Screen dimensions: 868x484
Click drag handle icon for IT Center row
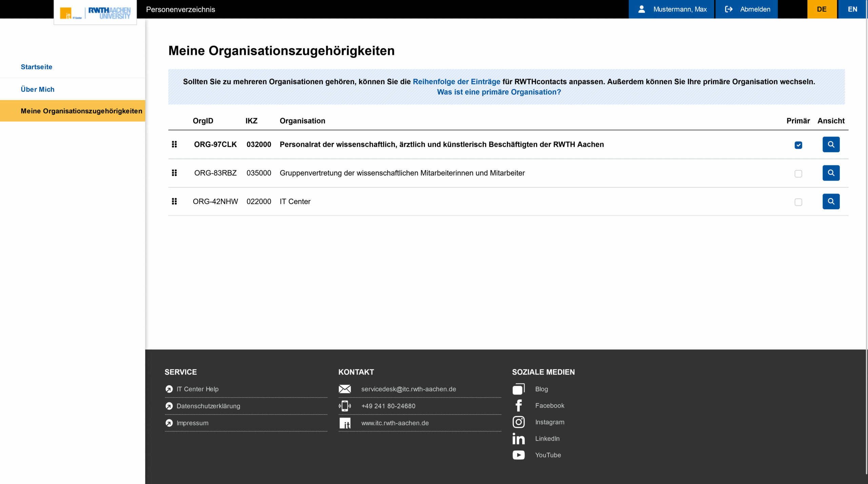pos(174,201)
